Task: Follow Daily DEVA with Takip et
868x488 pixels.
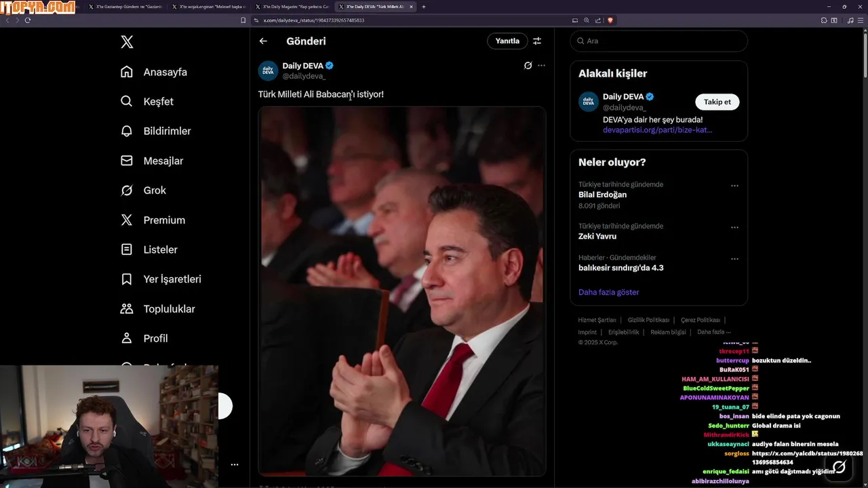Action: pyautogui.click(x=717, y=102)
